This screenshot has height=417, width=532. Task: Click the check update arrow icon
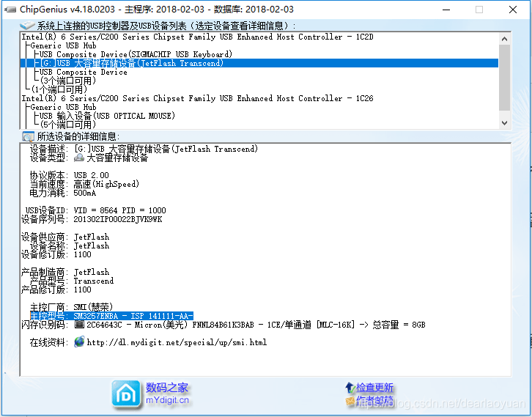350,387
